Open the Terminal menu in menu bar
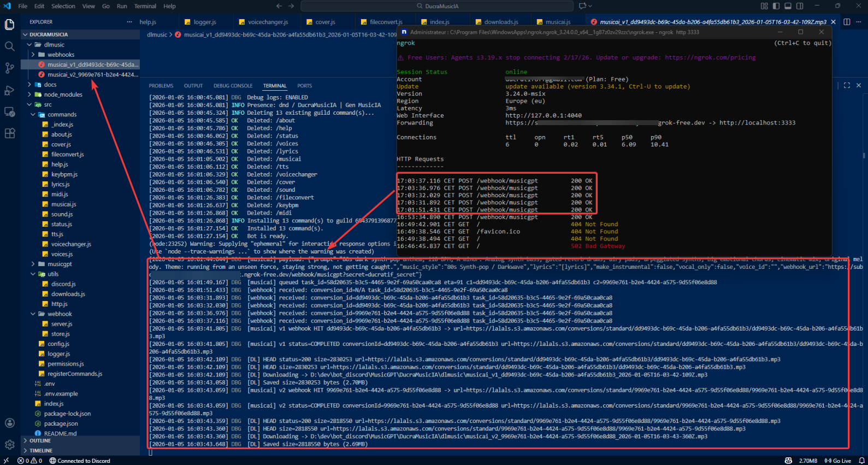868x465 pixels. tap(145, 6)
